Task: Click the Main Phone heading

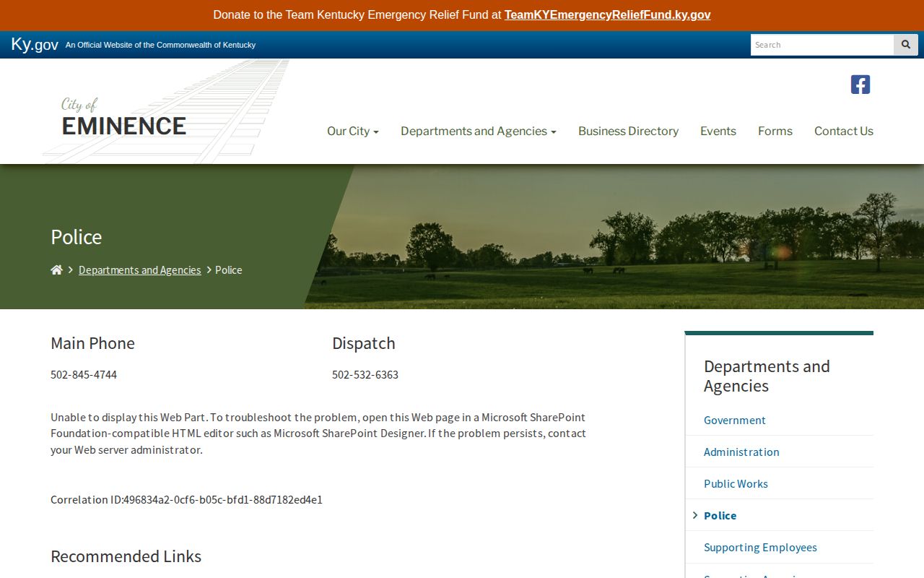Action: (x=92, y=343)
